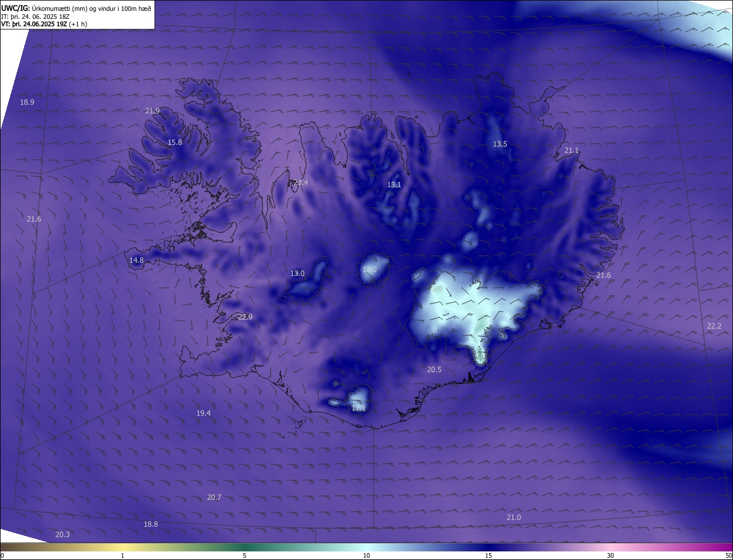
Task: Click the 21.6 value west of Iceland
Action: click(34, 219)
